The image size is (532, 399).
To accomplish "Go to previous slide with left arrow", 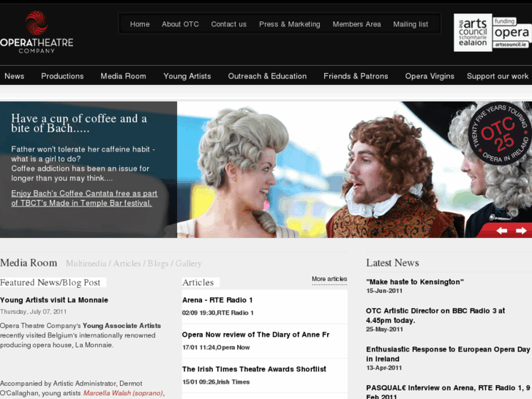I will tap(502, 231).
